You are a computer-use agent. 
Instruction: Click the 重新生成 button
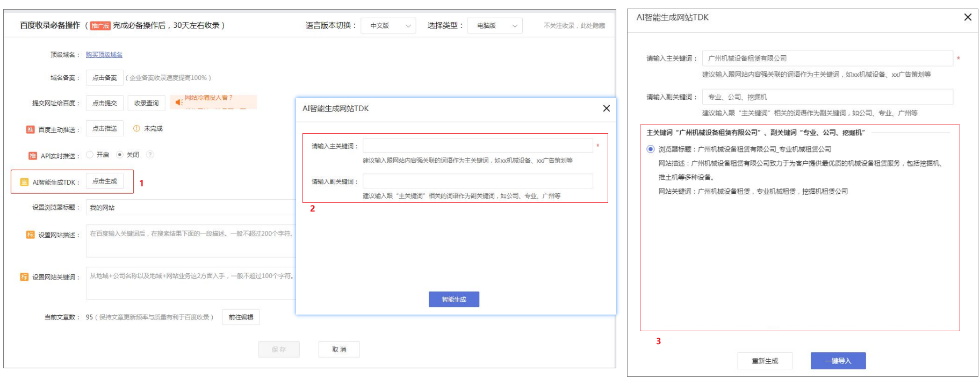tap(765, 361)
